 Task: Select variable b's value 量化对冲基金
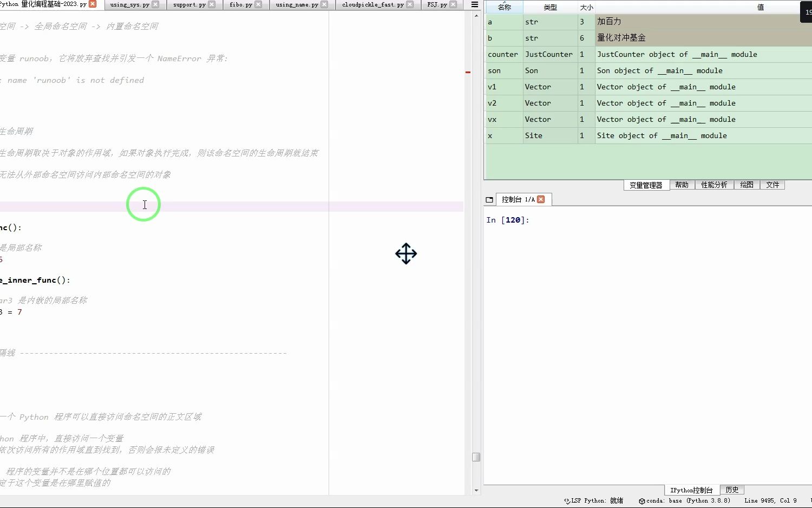click(x=703, y=38)
